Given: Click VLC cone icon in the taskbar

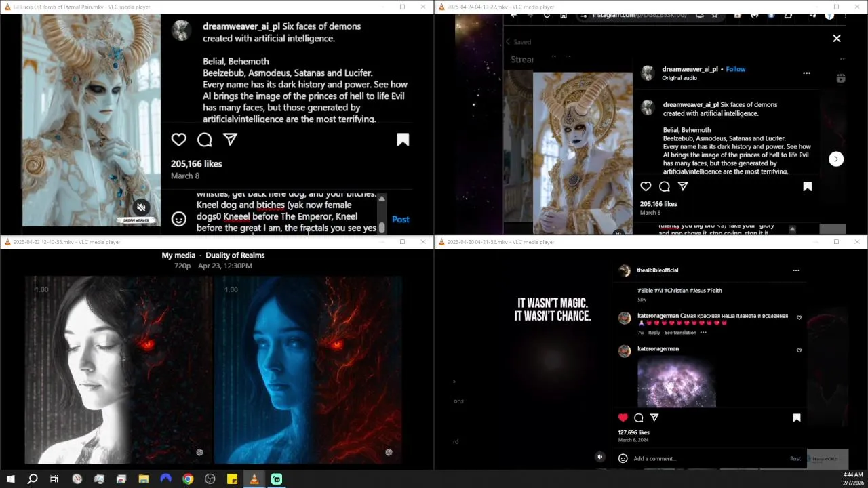Looking at the screenshot, I should pyautogui.click(x=254, y=479).
